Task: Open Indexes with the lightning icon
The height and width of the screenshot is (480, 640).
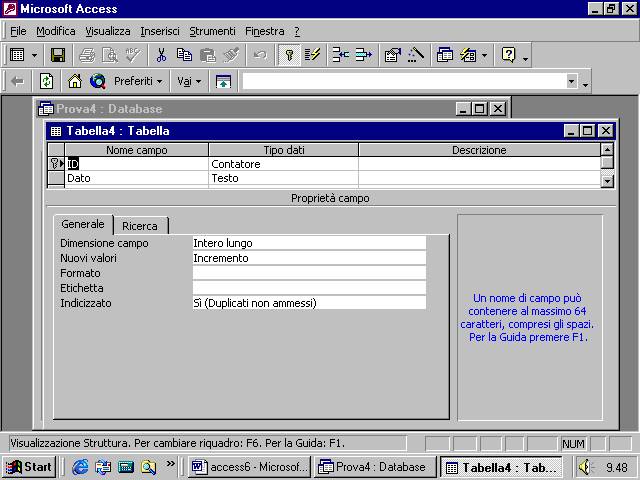Action: 312,55
